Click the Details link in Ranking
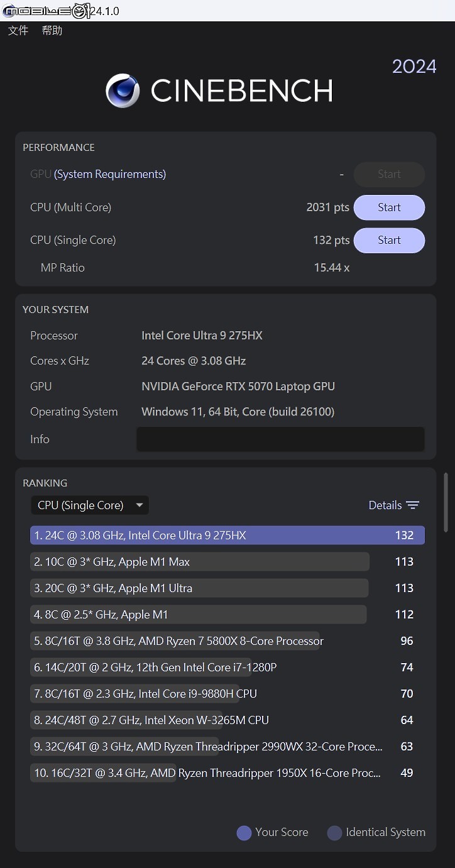 [x=385, y=505]
